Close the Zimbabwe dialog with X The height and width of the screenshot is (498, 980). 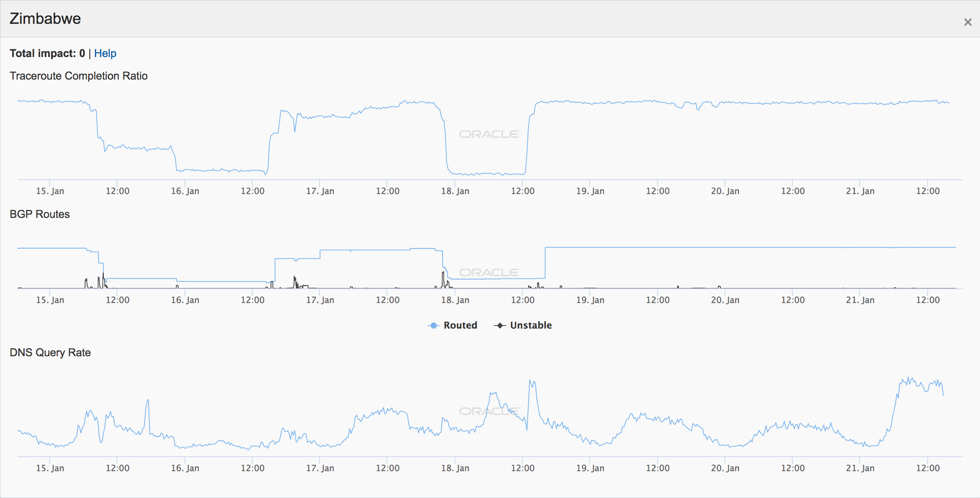pos(968,22)
